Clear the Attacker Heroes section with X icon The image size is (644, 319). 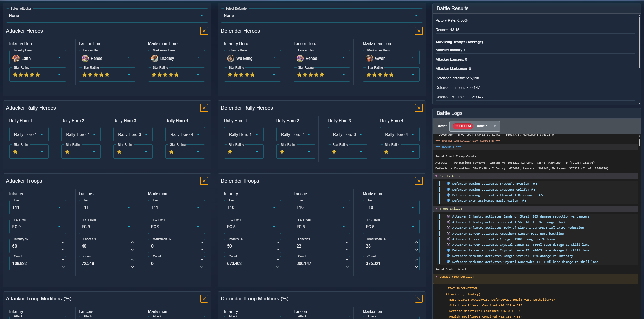204,31
